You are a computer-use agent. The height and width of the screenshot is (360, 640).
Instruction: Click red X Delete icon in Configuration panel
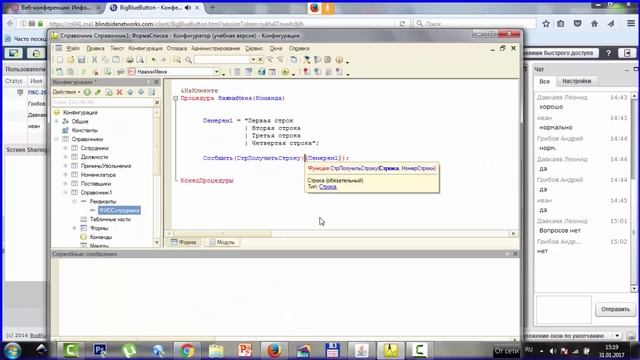pos(119,92)
